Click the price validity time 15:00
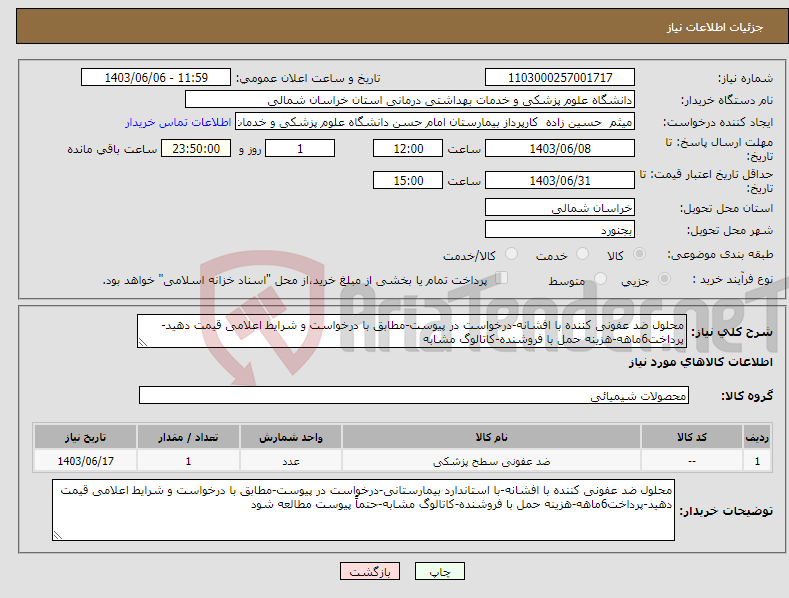789x598 pixels. [x=408, y=180]
